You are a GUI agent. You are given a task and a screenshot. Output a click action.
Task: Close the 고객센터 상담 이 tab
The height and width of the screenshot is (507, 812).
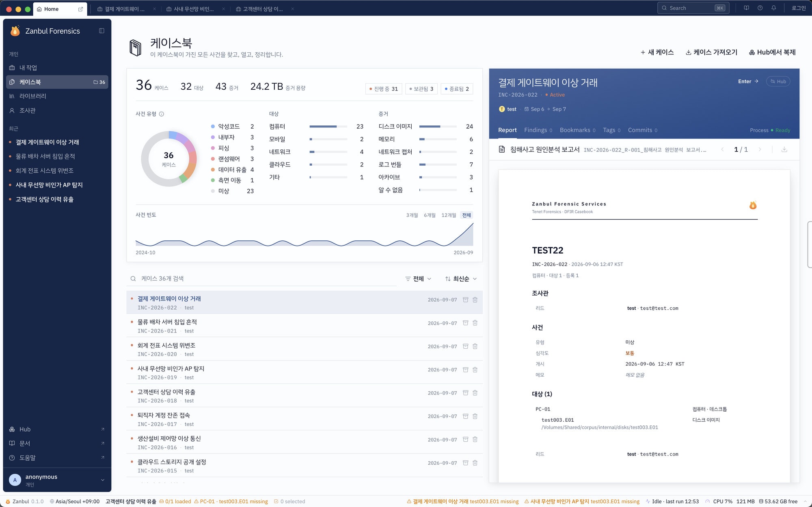click(x=292, y=9)
